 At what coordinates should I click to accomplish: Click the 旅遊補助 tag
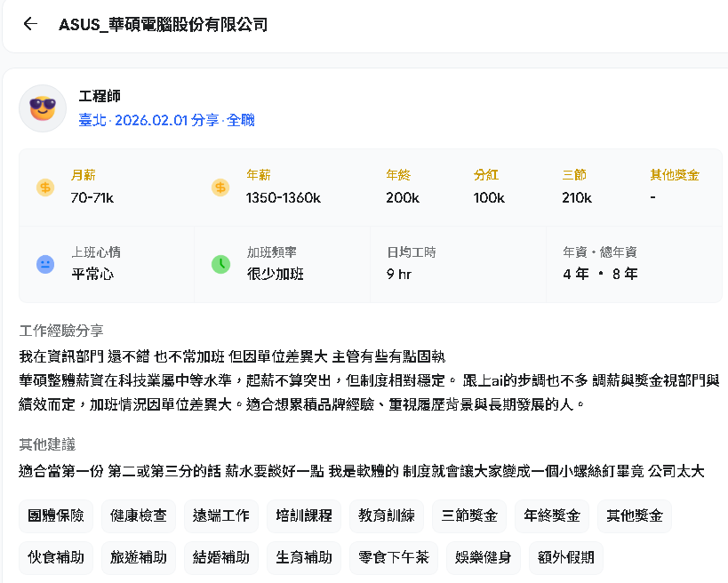click(139, 557)
